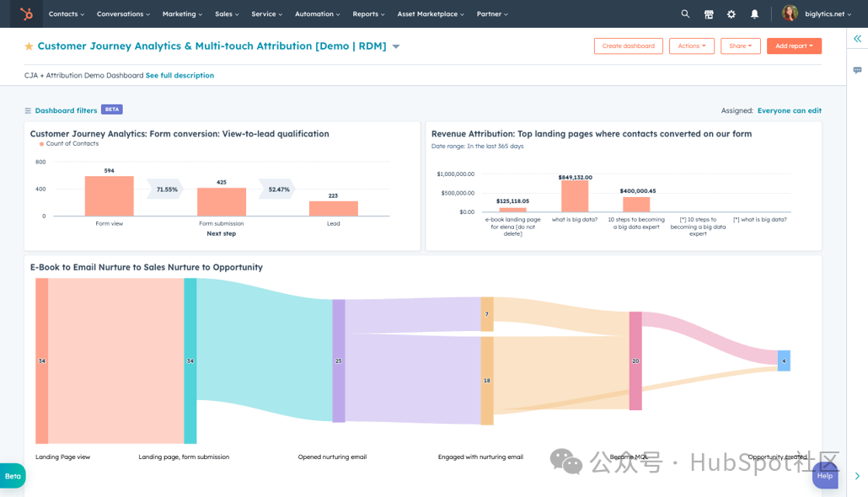Open the Actions dropdown
868x497 pixels.
click(692, 46)
